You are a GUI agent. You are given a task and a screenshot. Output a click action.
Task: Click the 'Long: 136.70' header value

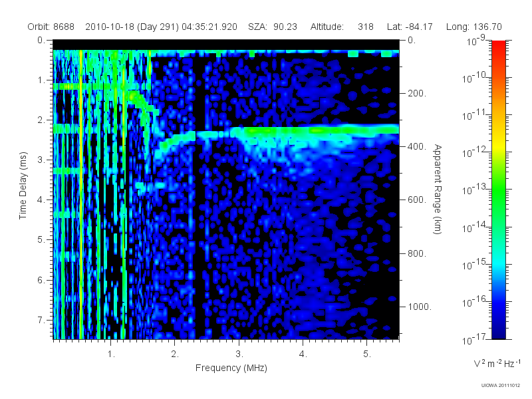click(x=473, y=27)
